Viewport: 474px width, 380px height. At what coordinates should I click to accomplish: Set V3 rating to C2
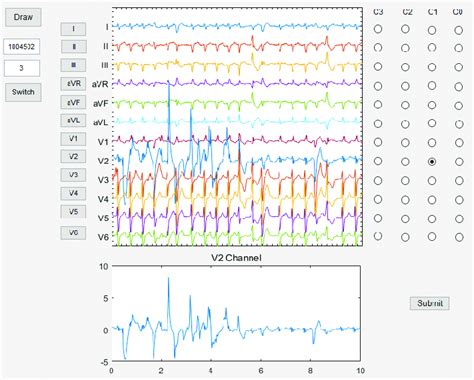(405, 181)
